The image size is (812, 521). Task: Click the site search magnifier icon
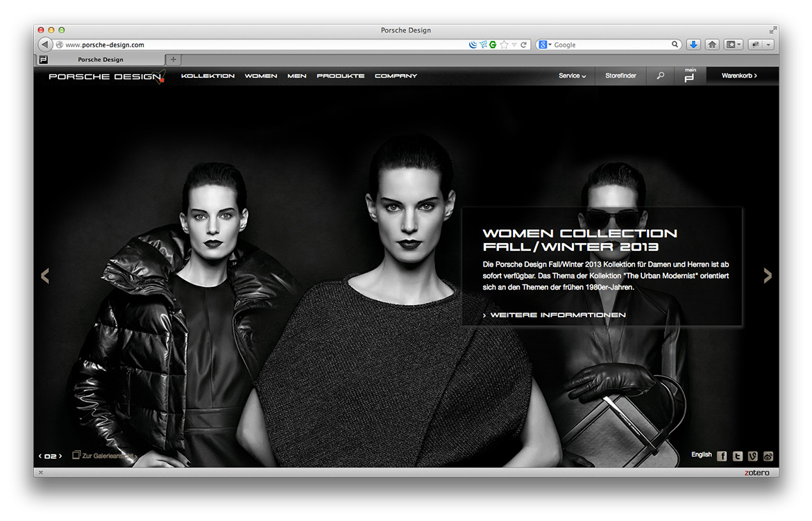tap(660, 76)
